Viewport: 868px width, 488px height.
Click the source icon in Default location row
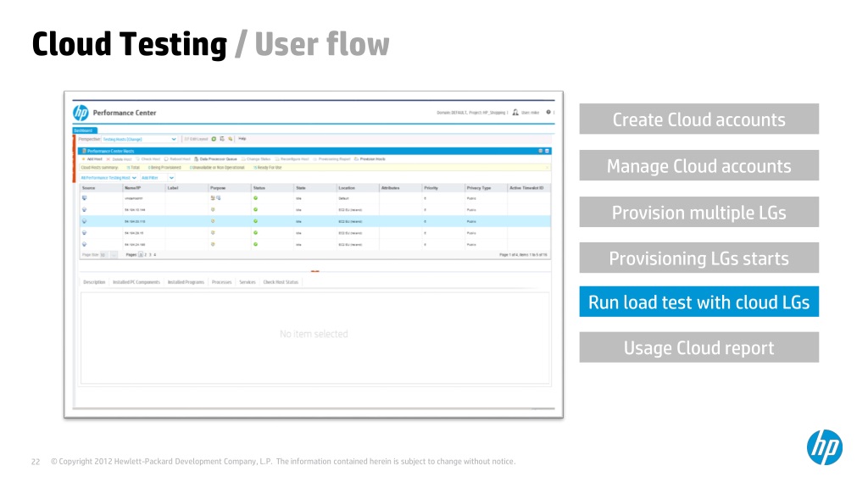coord(85,198)
